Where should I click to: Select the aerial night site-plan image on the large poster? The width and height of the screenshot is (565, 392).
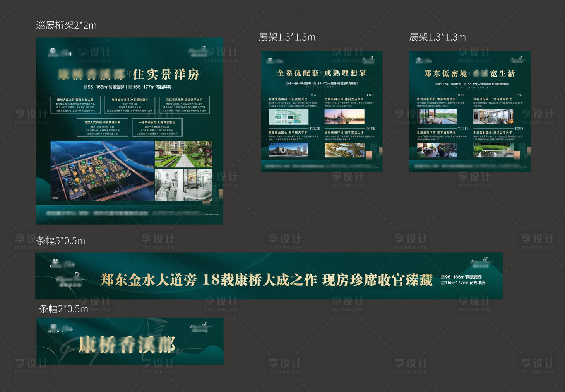point(103,171)
